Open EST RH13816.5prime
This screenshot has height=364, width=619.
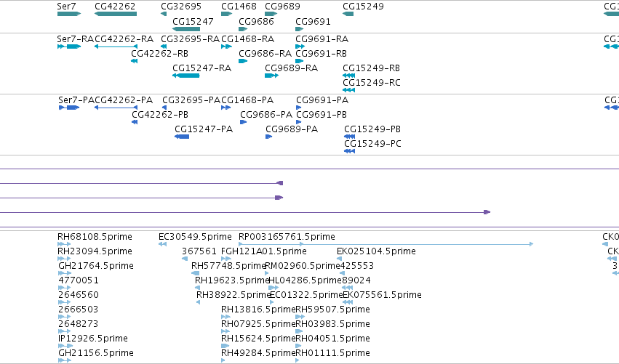pyautogui.click(x=258, y=310)
